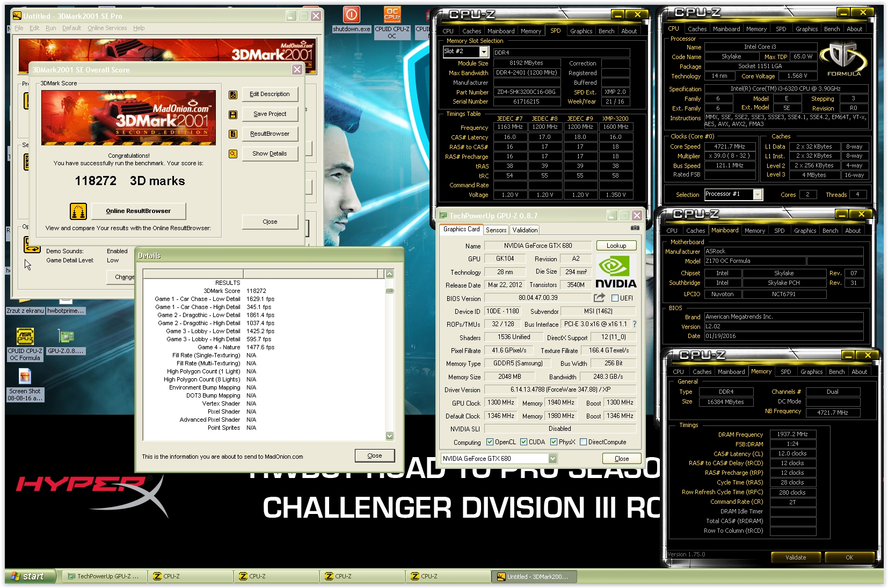Select the Mainboard tab in CPU tab window
This screenshot has width=888, height=588.
[726, 29]
